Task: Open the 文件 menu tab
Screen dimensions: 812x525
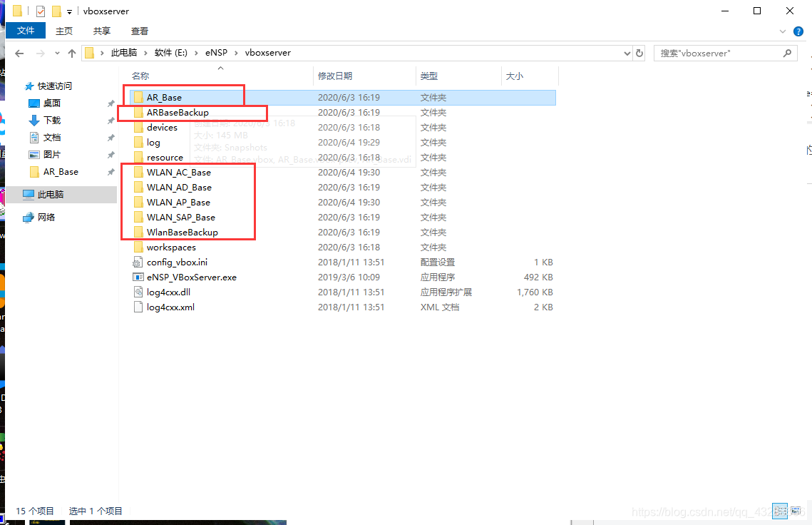Action: [26, 31]
